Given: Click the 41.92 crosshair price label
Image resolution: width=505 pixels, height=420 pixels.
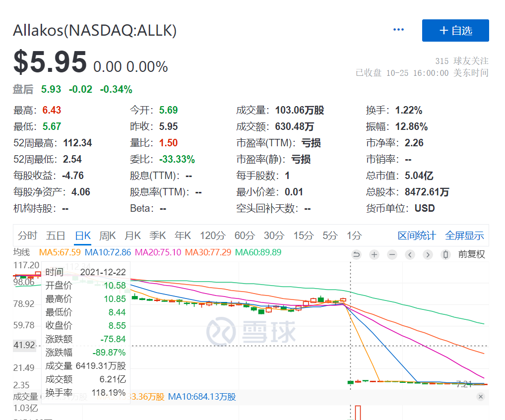Looking at the screenshot, I should pos(24,345).
